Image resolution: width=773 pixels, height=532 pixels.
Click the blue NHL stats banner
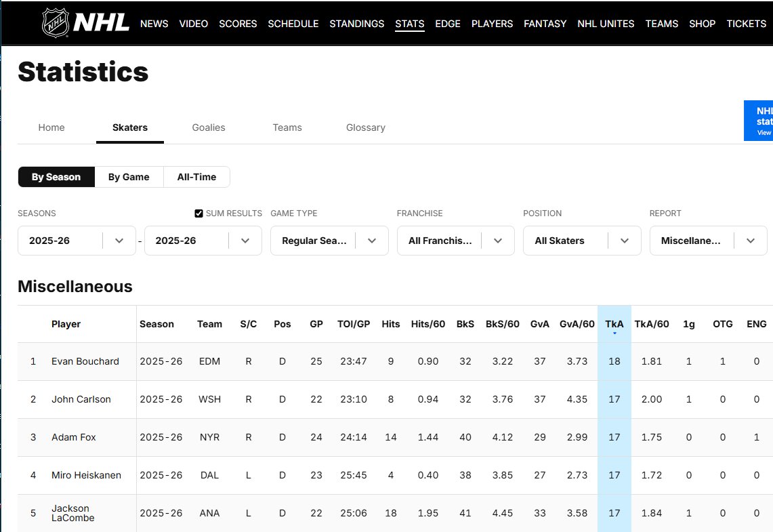[759, 119]
